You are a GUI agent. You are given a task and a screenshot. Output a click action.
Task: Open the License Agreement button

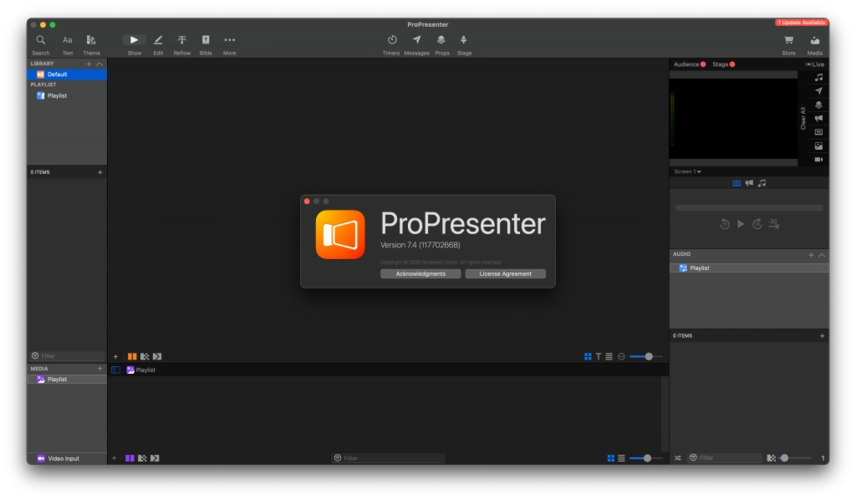click(505, 274)
